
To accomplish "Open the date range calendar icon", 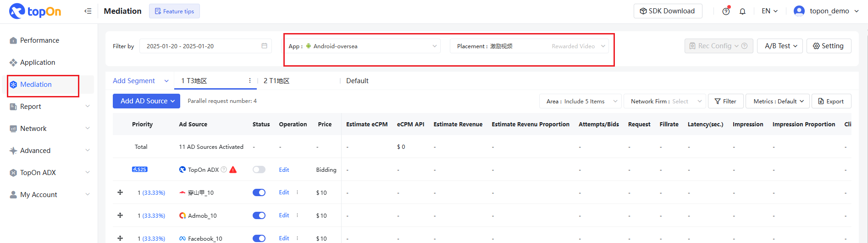I will click(264, 46).
